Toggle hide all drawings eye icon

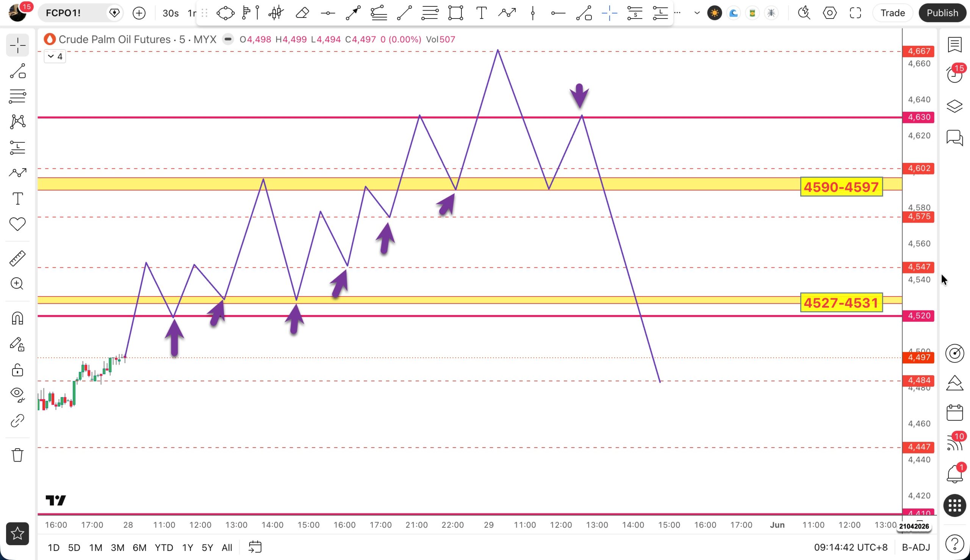pyautogui.click(x=17, y=395)
